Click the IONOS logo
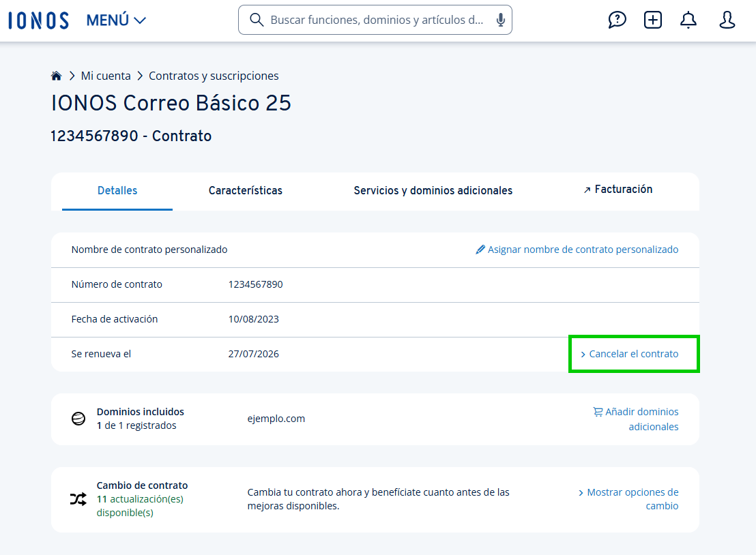756x555 pixels. point(39,20)
